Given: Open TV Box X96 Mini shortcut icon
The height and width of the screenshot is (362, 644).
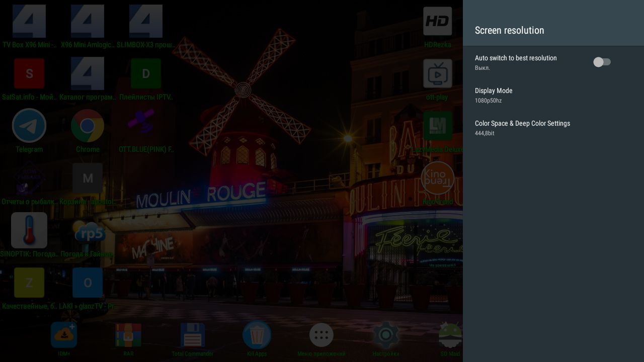Looking at the screenshot, I should point(29,21).
